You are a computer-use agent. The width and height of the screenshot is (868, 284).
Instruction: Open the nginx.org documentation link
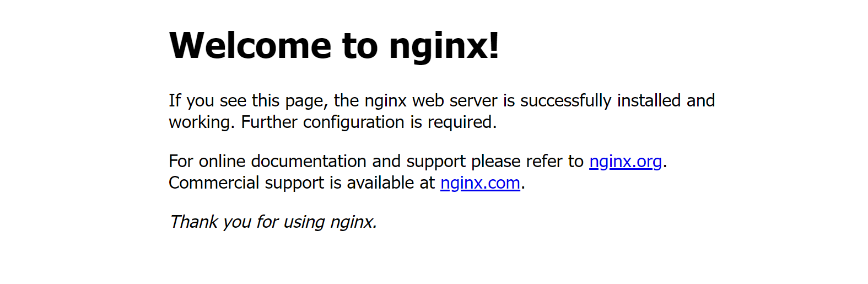626,161
